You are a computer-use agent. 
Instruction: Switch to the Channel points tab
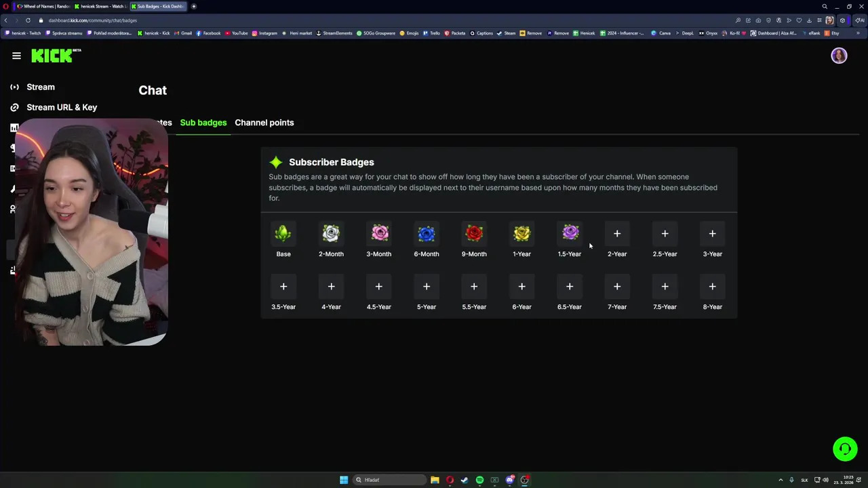tap(264, 123)
